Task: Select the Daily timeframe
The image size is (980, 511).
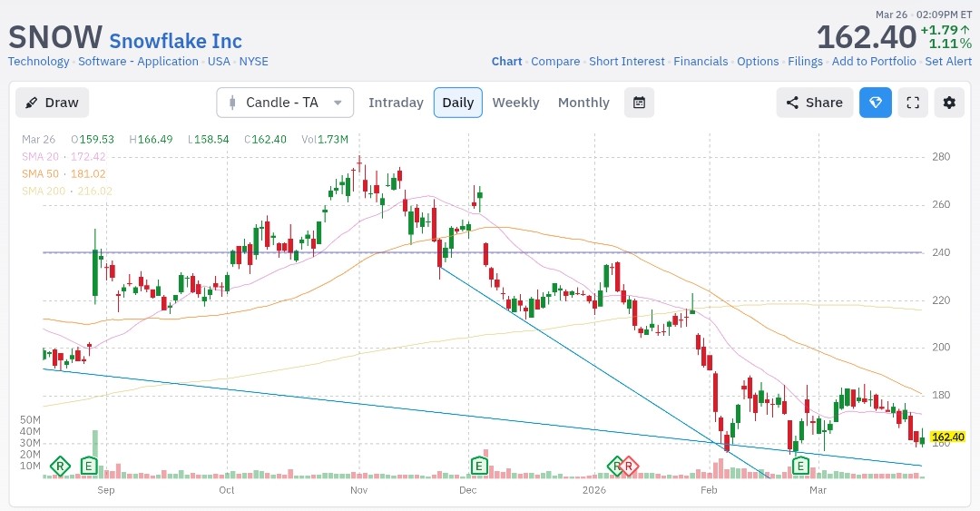Action: click(x=458, y=103)
